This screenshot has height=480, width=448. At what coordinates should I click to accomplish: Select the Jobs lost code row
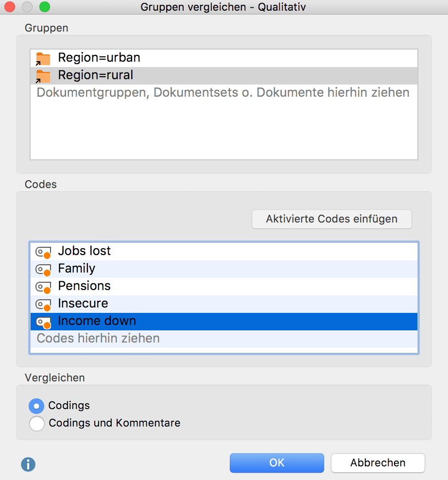85,251
